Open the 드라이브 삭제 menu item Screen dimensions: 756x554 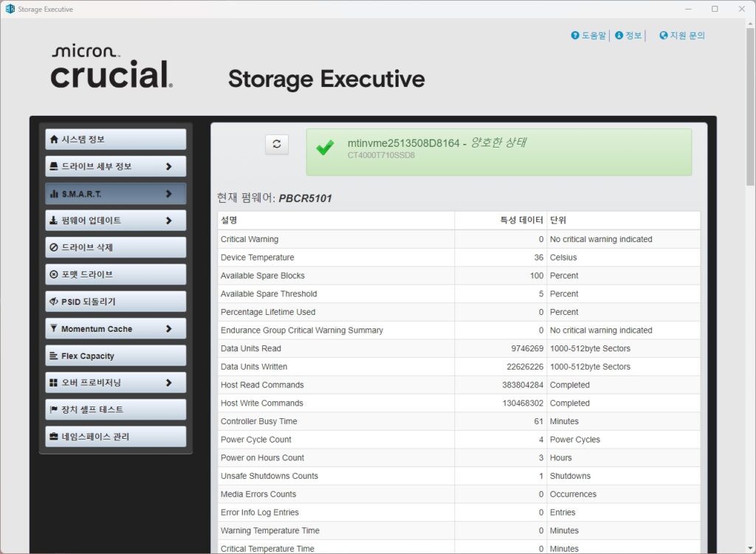pos(116,247)
